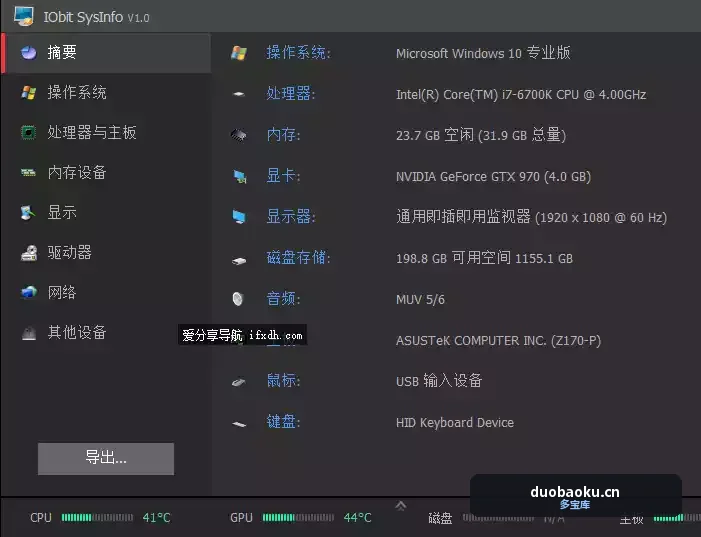Click the 键盘: label link
The width and height of the screenshot is (701, 537).
click(x=283, y=422)
